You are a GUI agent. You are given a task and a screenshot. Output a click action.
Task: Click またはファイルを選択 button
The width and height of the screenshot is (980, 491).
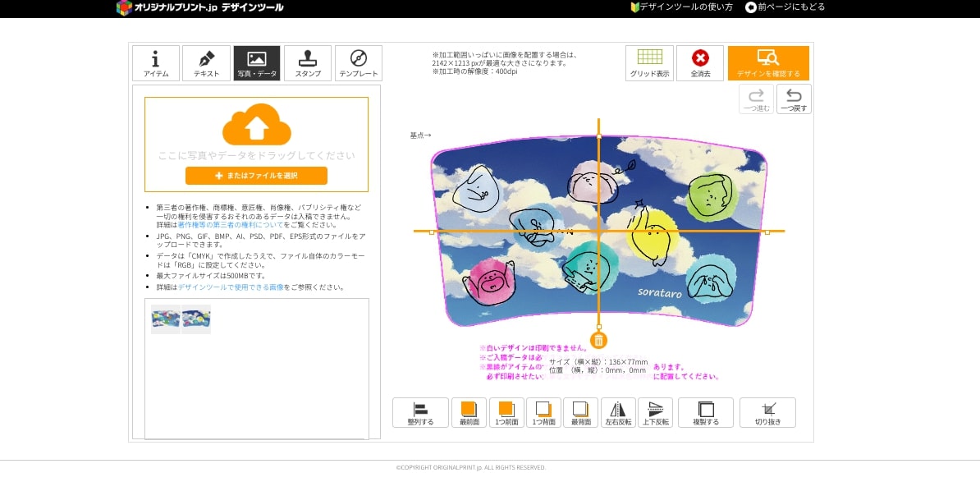pos(256,176)
